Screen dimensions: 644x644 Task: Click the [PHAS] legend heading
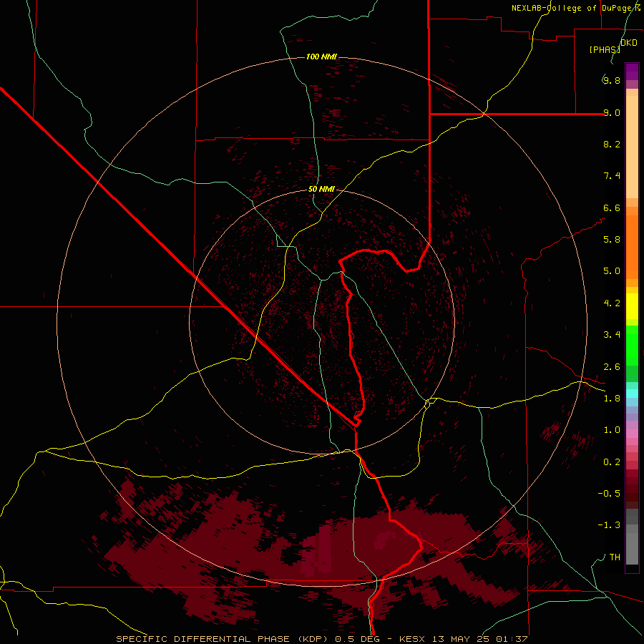coord(605,49)
